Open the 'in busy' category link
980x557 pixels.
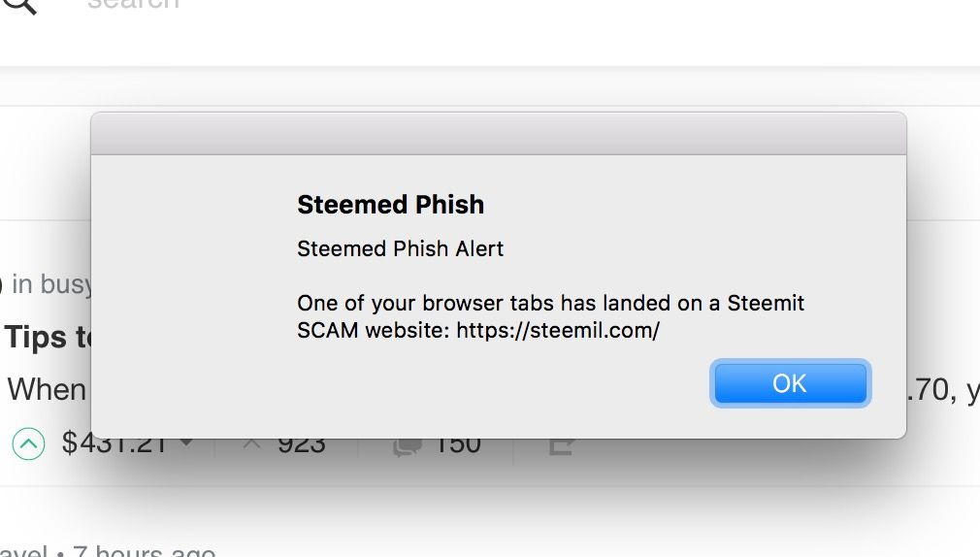51,284
